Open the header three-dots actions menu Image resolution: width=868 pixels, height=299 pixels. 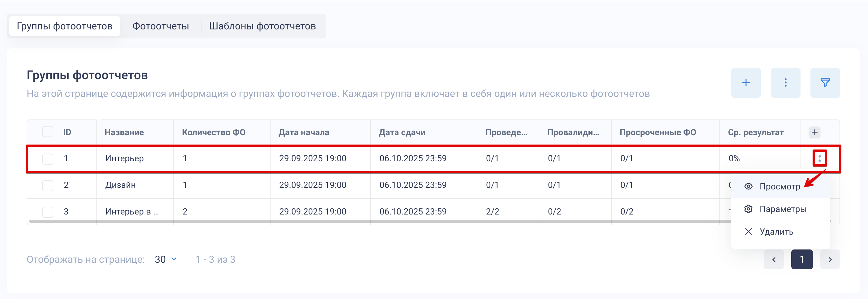coord(785,83)
